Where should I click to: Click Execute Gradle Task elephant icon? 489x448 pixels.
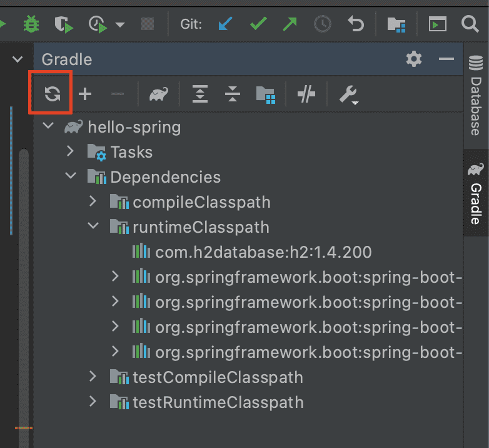click(159, 94)
